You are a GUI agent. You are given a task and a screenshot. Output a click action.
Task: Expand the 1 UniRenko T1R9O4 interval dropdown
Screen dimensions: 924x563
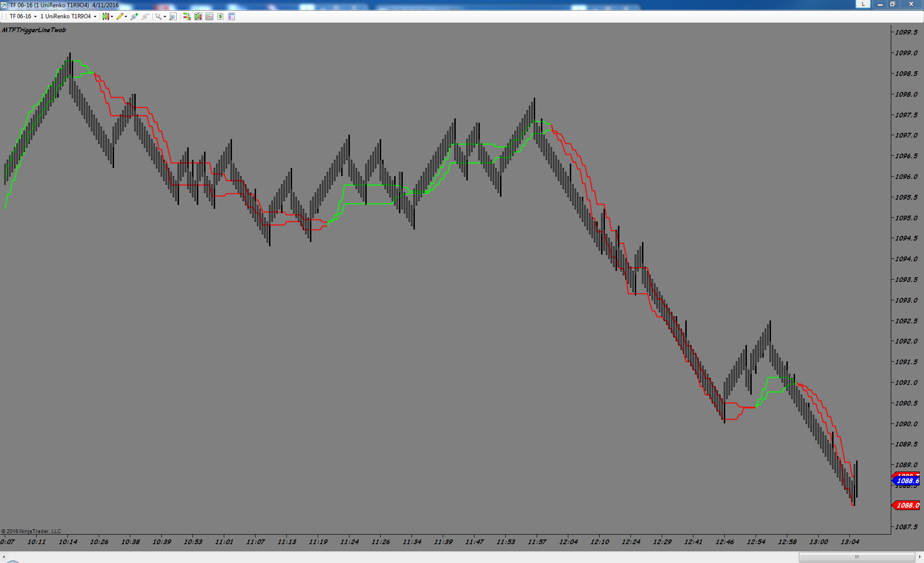[68, 16]
